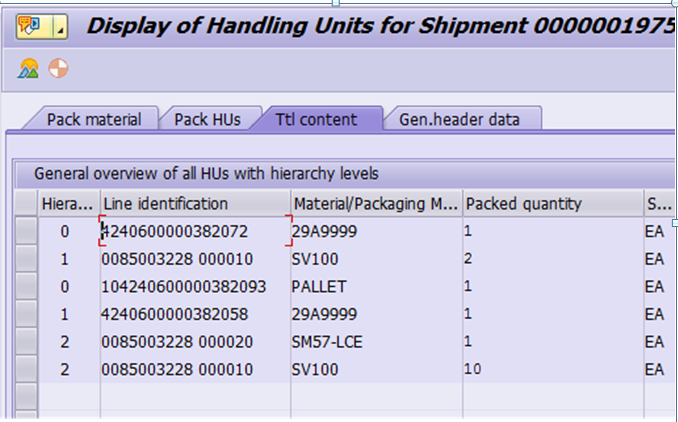Click line identification field 4240600000382072

pyautogui.click(x=195, y=231)
